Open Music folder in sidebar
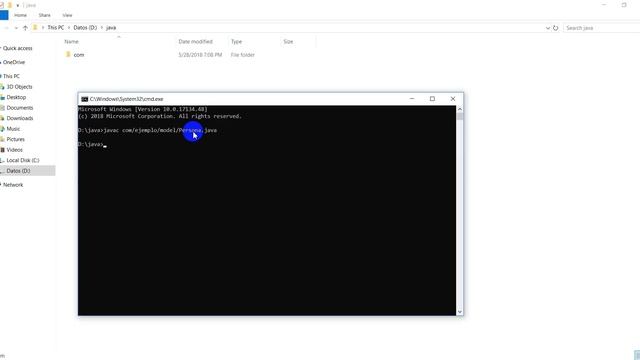Screen dimensions: 640x360 13,129
